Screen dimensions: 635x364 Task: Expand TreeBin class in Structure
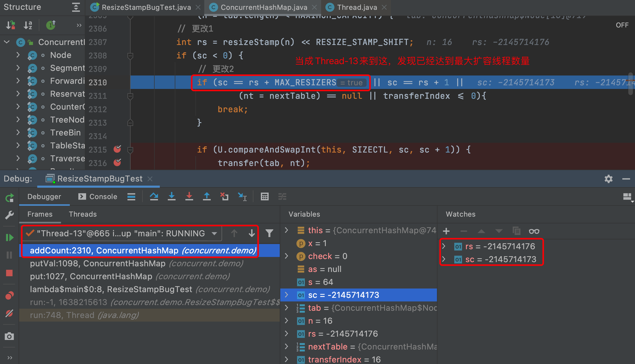tap(18, 132)
